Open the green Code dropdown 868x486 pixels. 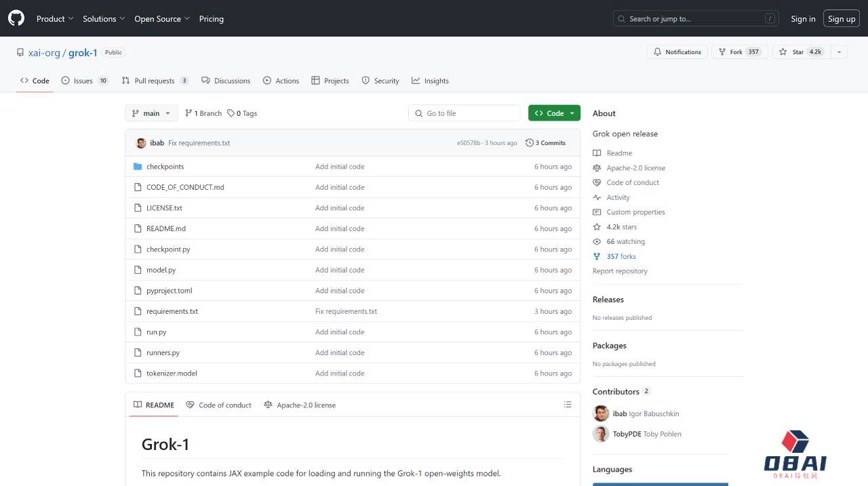click(x=554, y=113)
